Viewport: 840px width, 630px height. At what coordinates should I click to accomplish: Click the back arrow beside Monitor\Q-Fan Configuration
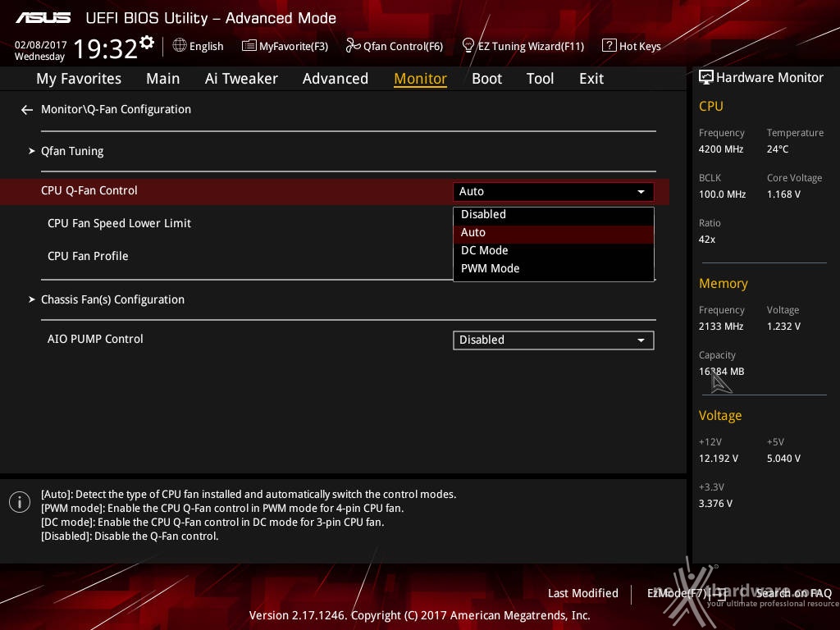click(x=27, y=110)
